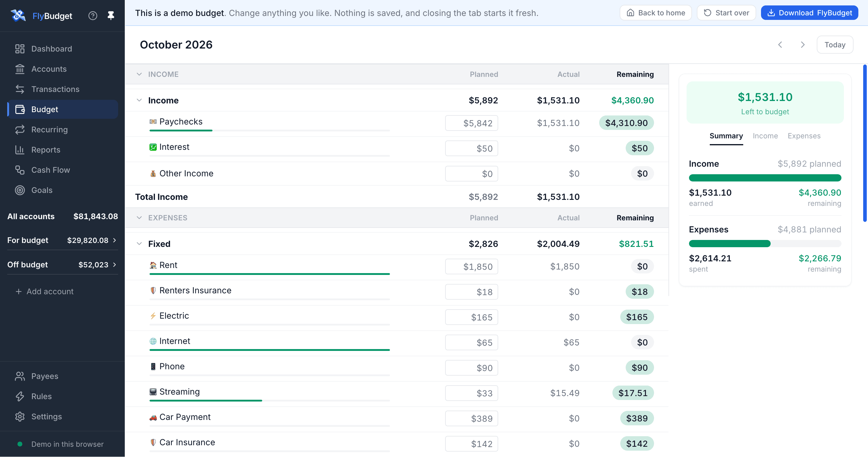
Task: Edit the Electric planned amount field
Action: point(471,317)
